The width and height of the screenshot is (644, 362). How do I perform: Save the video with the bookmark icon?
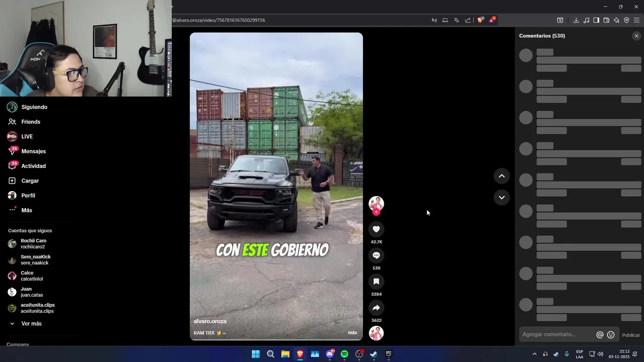pos(376,282)
